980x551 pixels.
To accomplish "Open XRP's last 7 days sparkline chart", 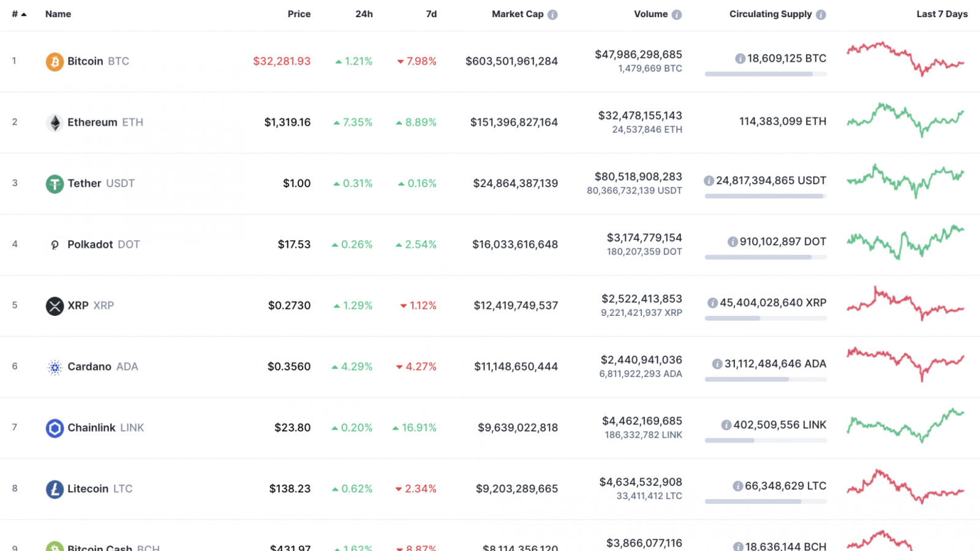I will 905,303.
